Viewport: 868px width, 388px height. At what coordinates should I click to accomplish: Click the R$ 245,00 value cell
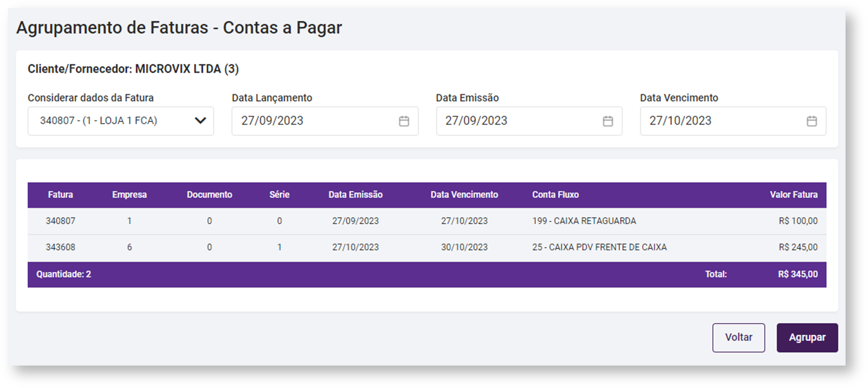tap(798, 247)
